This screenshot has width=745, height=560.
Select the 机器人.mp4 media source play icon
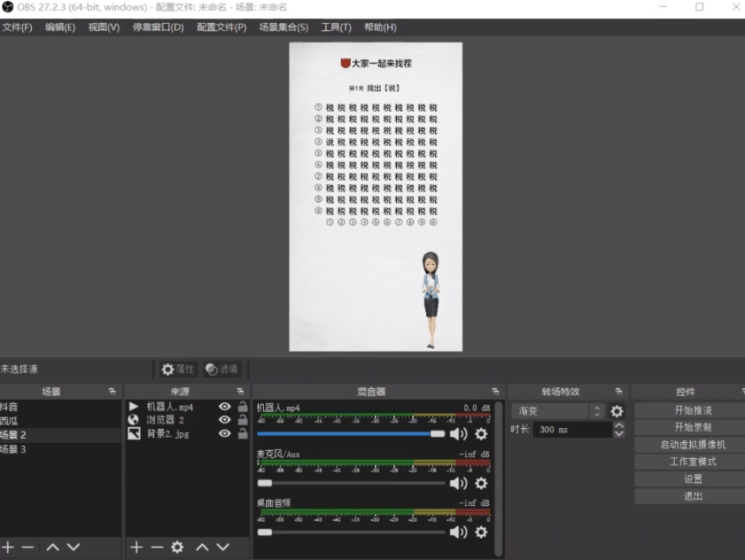coord(136,408)
